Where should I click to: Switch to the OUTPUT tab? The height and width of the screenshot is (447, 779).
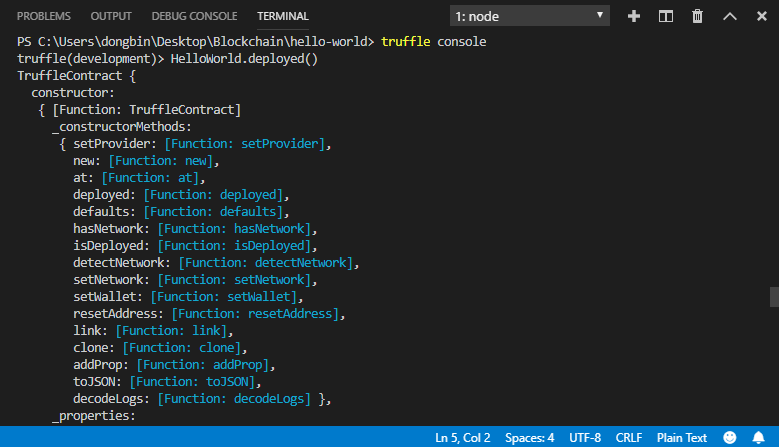[111, 16]
